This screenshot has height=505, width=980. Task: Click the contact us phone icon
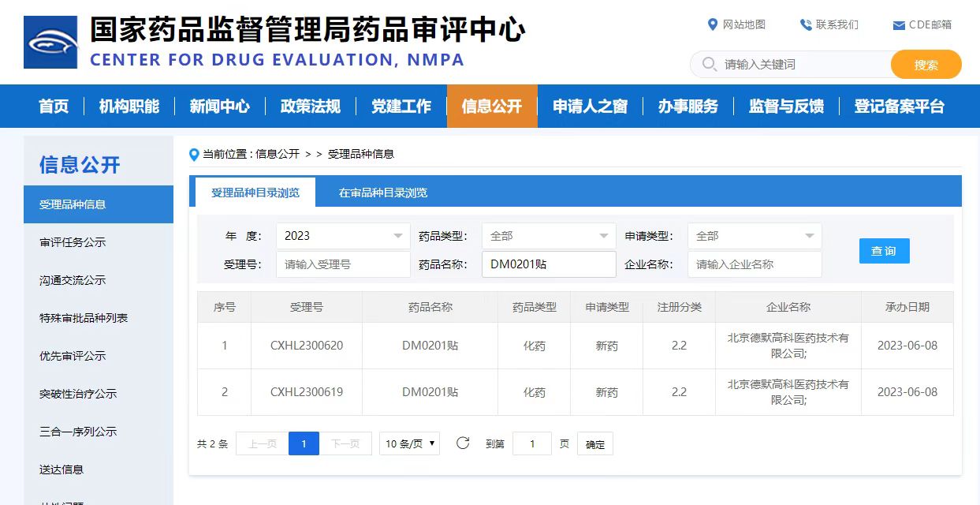[x=805, y=24]
